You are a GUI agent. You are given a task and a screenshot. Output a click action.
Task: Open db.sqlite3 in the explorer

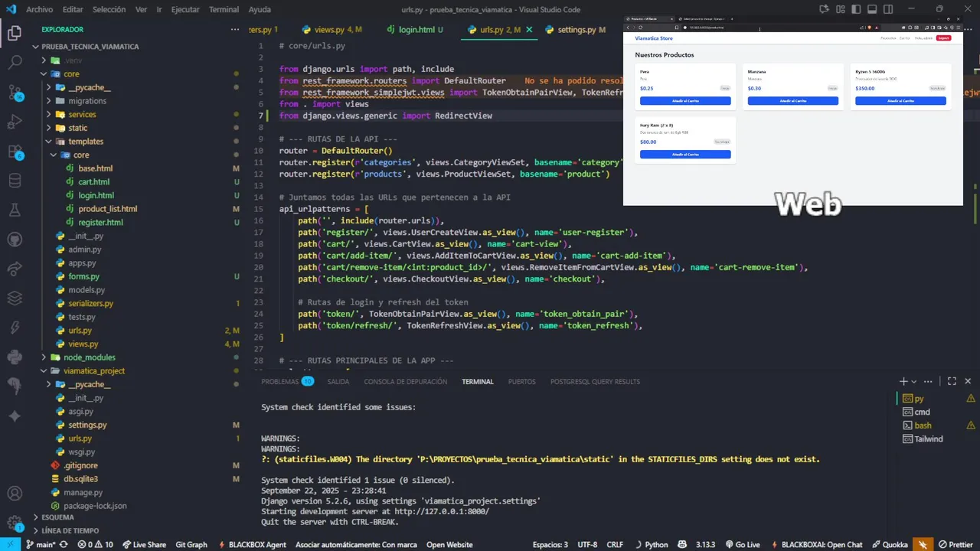tap(80, 479)
